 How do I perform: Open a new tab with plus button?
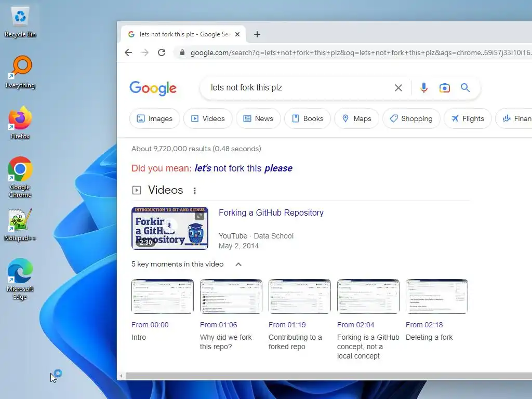tap(257, 34)
